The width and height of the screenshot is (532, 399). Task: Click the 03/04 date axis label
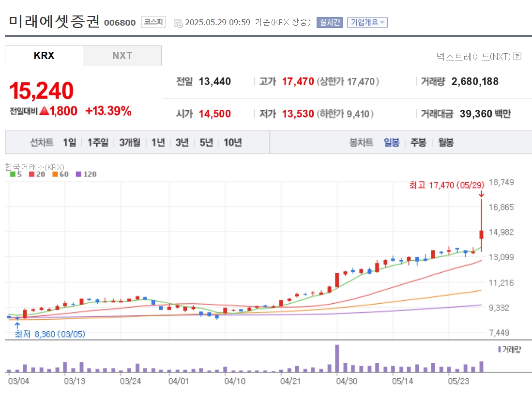click(19, 381)
